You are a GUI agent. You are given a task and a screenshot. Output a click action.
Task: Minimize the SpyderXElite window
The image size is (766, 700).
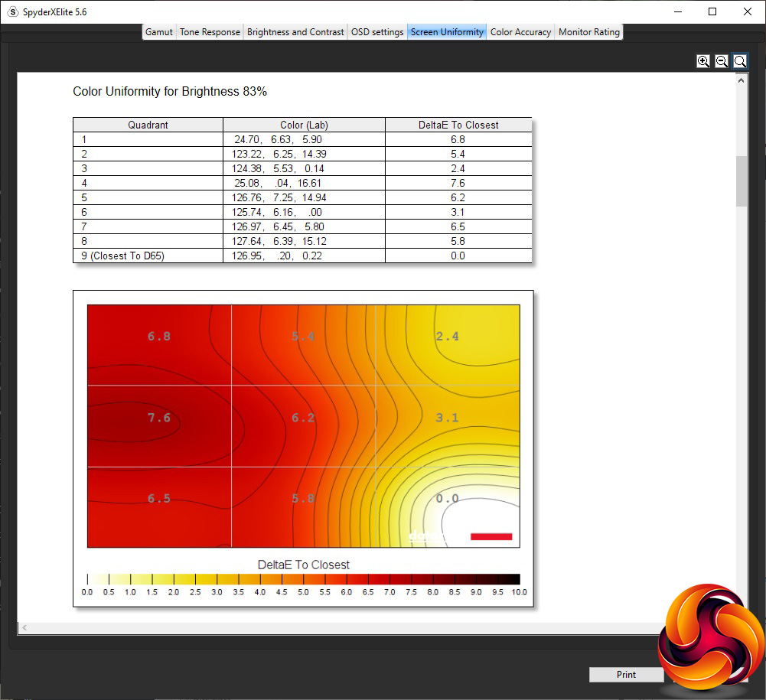(x=678, y=11)
